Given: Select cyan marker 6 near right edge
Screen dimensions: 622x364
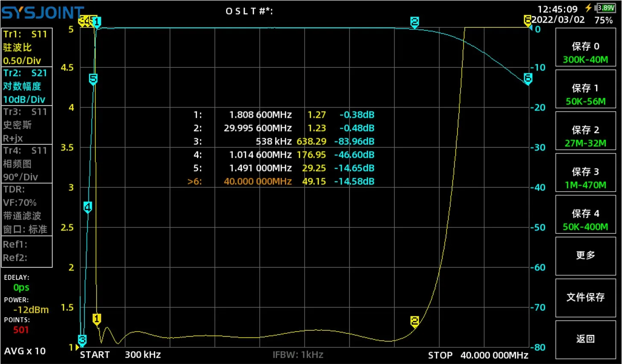Looking at the screenshot, I should coord(528,79).
